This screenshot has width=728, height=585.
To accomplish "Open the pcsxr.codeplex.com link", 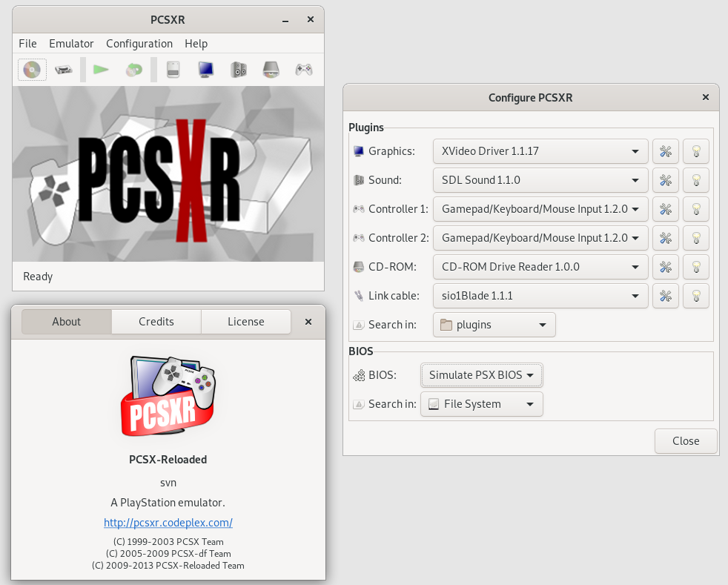I will click(168, 523).
